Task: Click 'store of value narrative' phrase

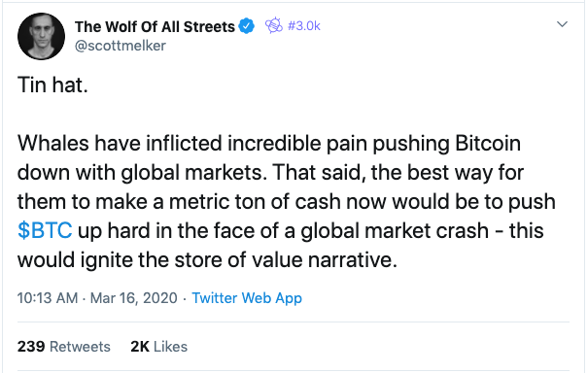Action: tap(286, 259)
